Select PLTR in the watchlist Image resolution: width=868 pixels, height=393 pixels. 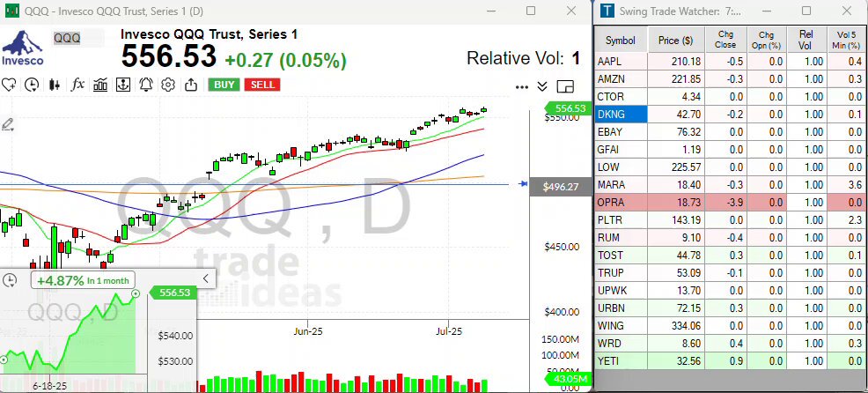pyautogui.click(x=620, y=220)
